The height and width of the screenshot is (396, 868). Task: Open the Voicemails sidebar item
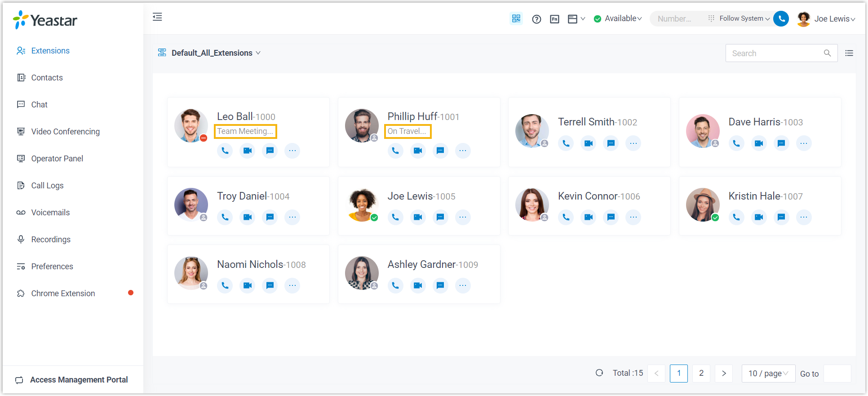pyautogui.click(x=50, y=213)
